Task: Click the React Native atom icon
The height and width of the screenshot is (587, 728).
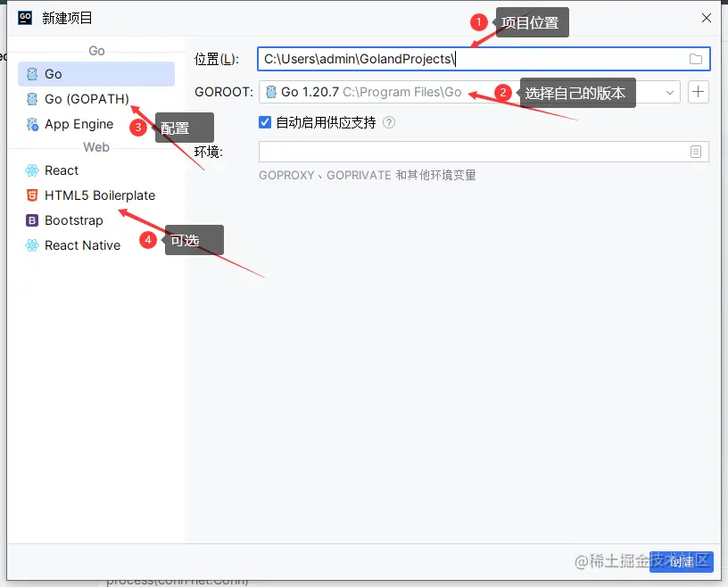Action: coord(32,245)
